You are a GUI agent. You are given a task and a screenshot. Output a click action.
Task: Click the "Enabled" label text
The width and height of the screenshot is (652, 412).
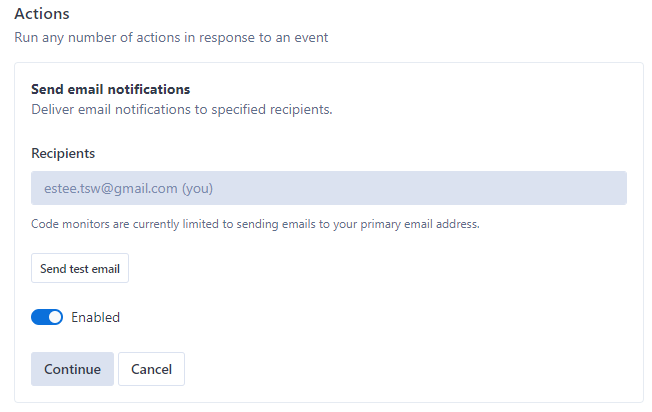tap(95, 317)
